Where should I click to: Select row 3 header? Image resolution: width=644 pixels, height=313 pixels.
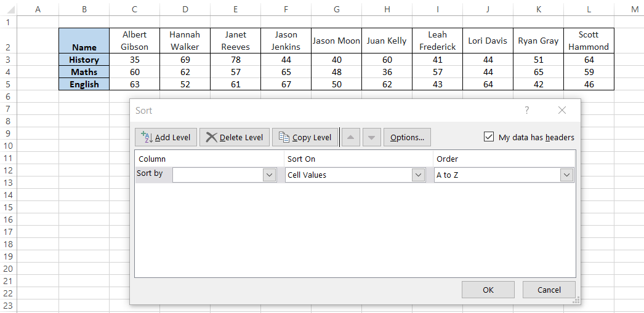pos(8,60)
